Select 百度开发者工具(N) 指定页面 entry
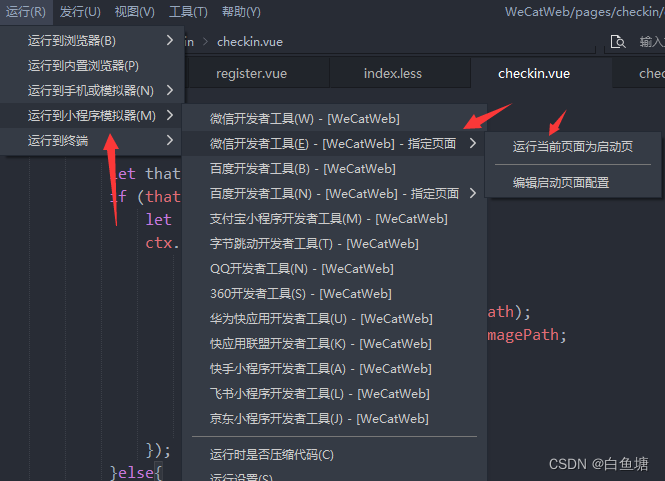 334,194
